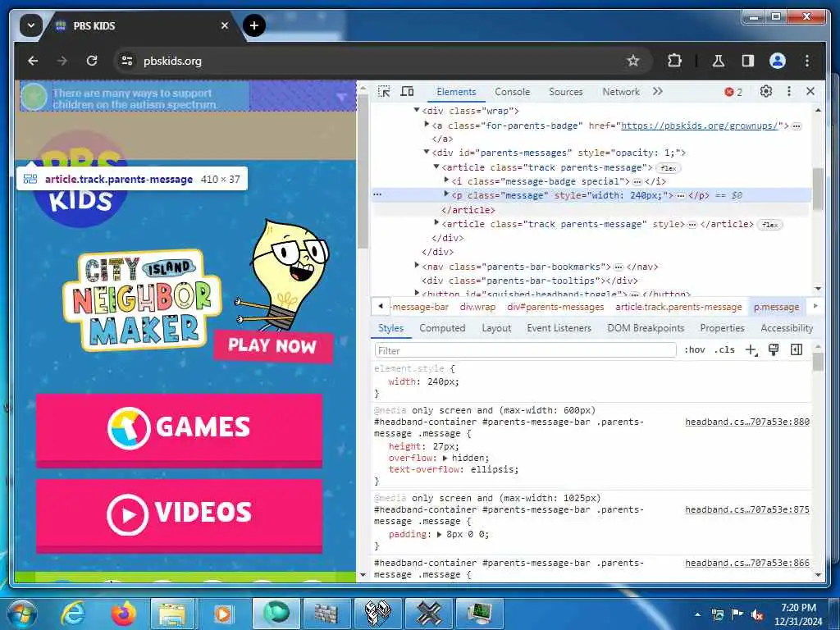The height and width of the screenshot is (630, 840).
Task: Open the Computed styles tab
Action: click(442, 328)
